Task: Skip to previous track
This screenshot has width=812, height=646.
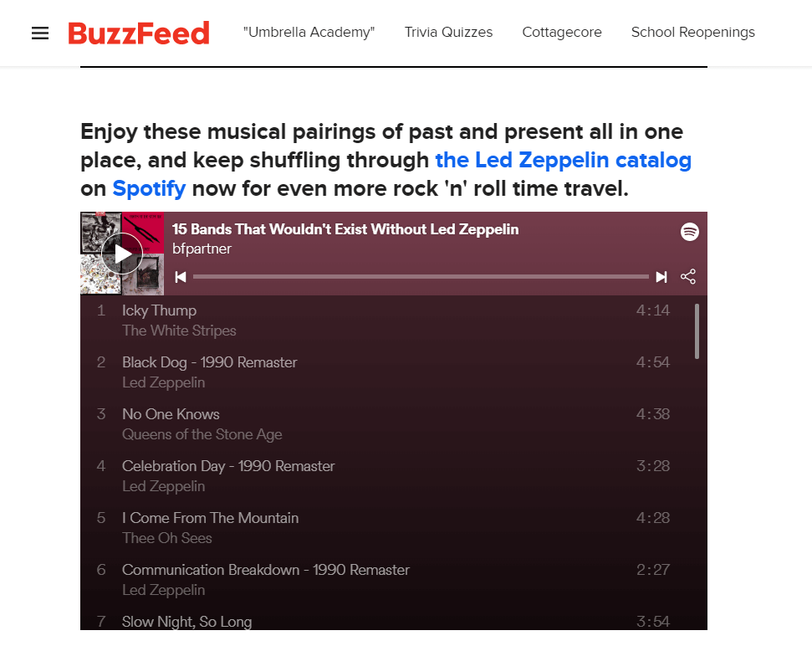Action: click(181, 277)
